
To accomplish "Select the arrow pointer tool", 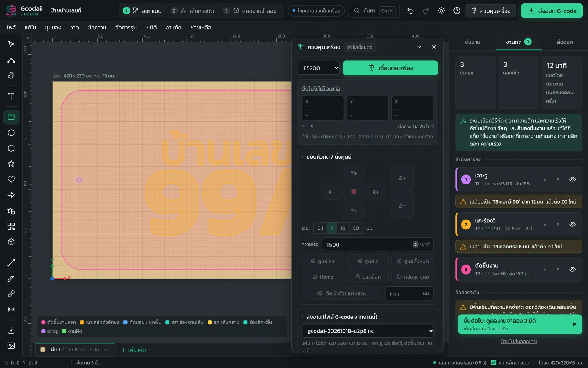I will click(11, 44).
